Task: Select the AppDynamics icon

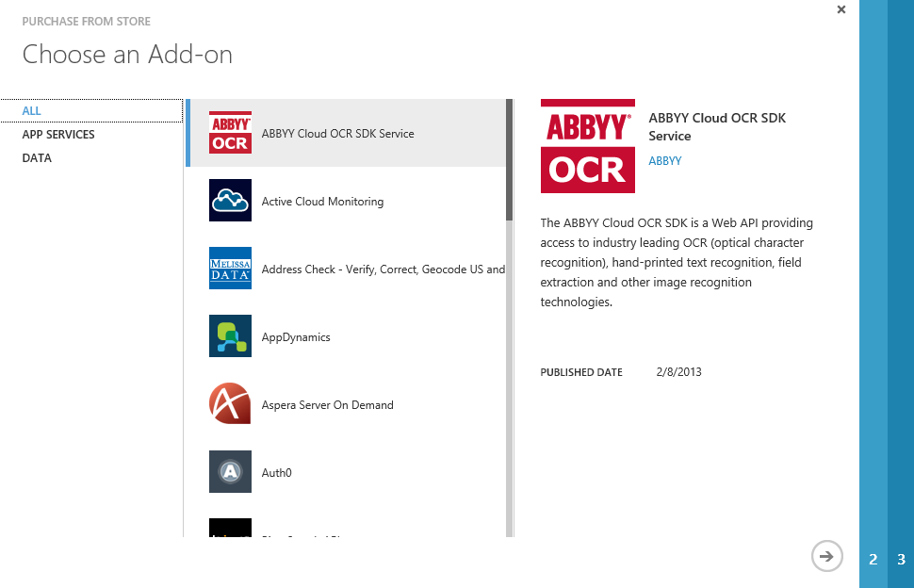Action: coord(230,336)
